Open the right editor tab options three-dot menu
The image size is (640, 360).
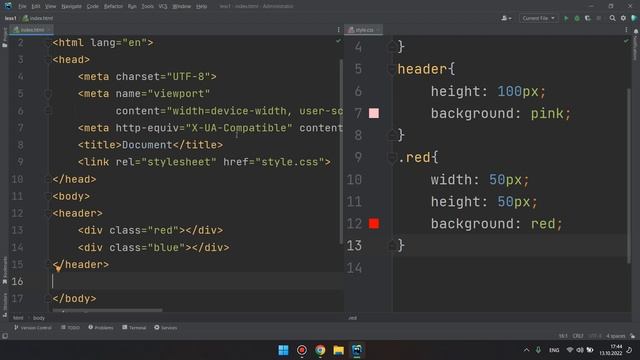click(x=626, y=30)
